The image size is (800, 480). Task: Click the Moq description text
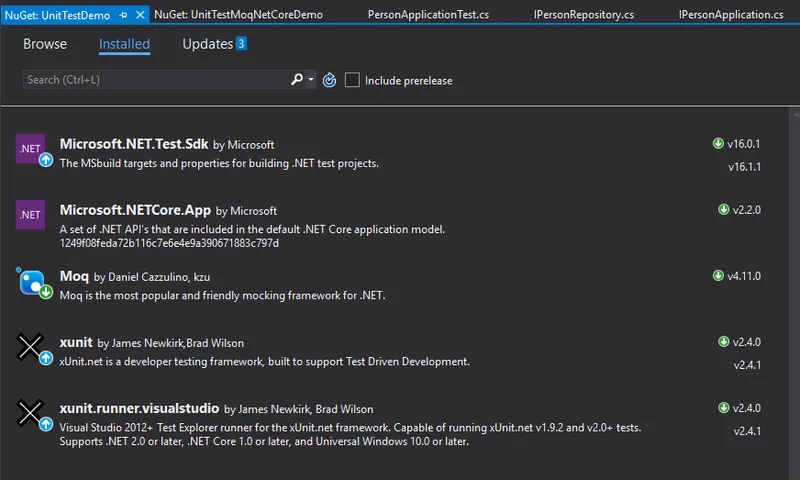pos(222,295)
